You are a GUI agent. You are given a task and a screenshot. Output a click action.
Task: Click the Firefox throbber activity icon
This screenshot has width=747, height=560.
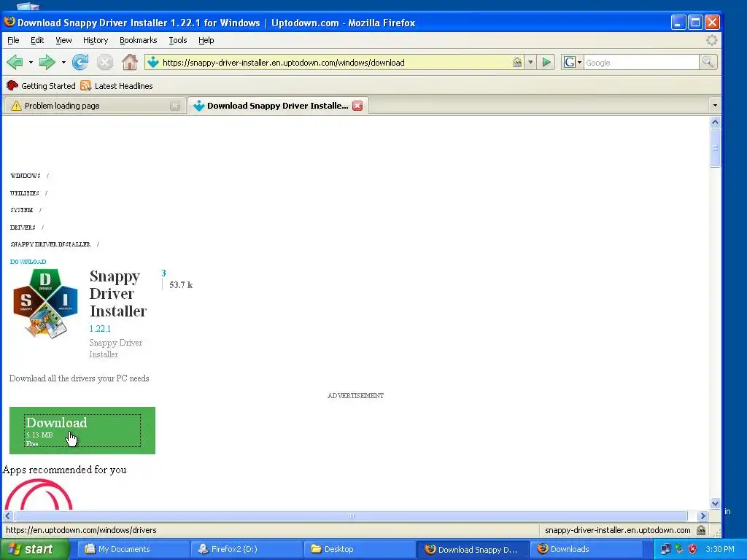coord(711,41)
